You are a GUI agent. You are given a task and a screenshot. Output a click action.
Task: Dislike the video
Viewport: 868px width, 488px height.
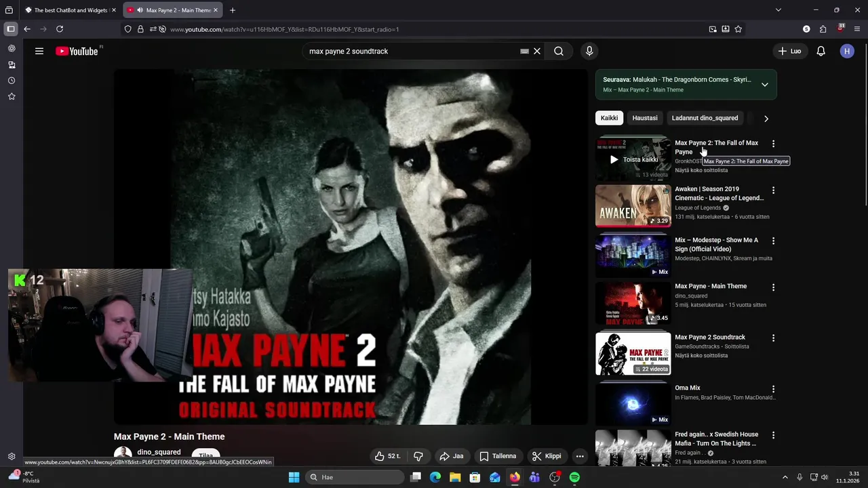click(418, 456)
